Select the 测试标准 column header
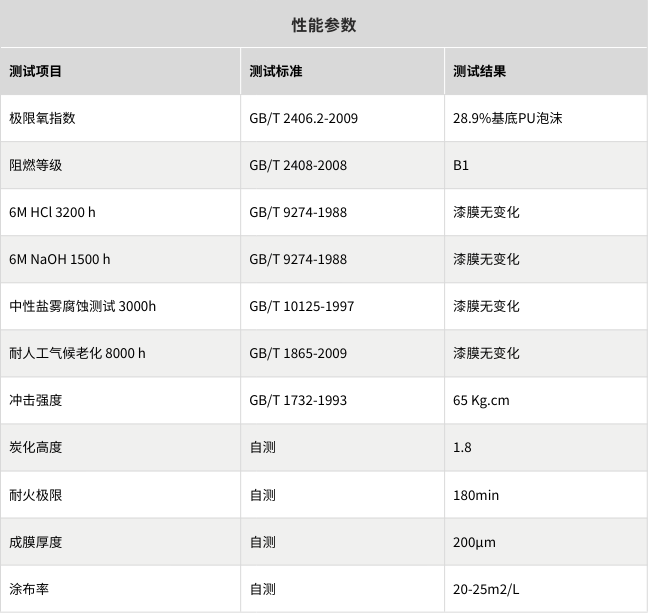Image resolution: width=648 pixels, height=613 pixels. (275, 71)
